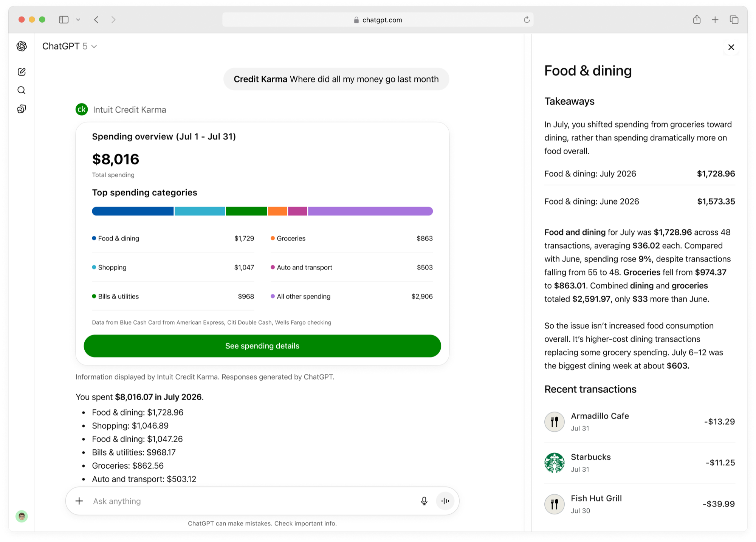Start dictation with the microphone icon
This screenshot has width=756, height=542.
pos(424,501)
